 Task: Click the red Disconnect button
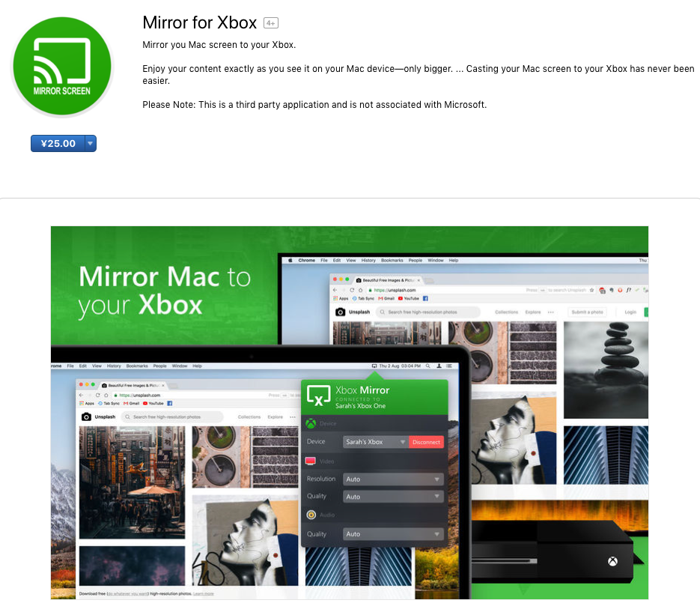tap(426, 442)
